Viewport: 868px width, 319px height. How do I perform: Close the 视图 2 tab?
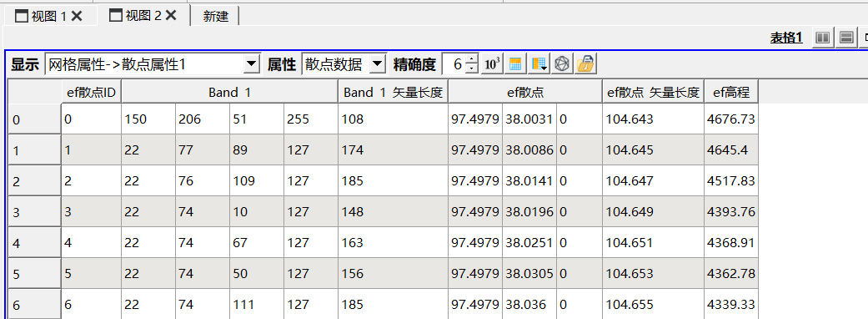click(171, 16)
